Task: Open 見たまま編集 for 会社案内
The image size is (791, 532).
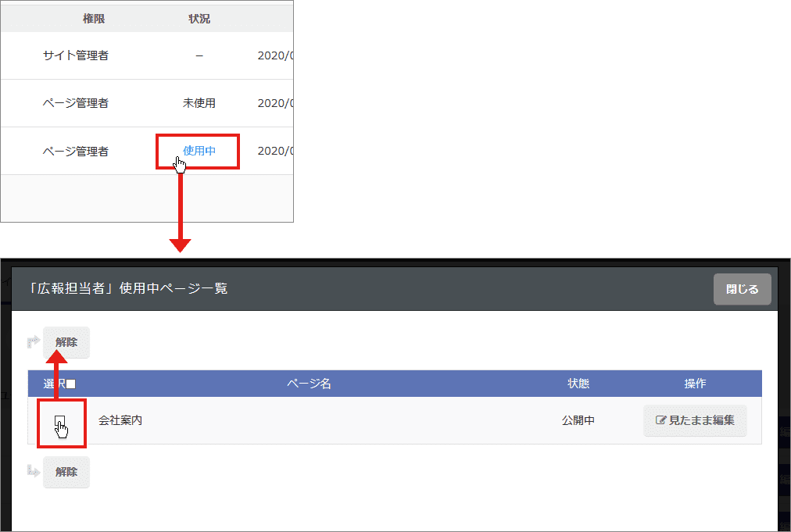Action: click(695, 420)
